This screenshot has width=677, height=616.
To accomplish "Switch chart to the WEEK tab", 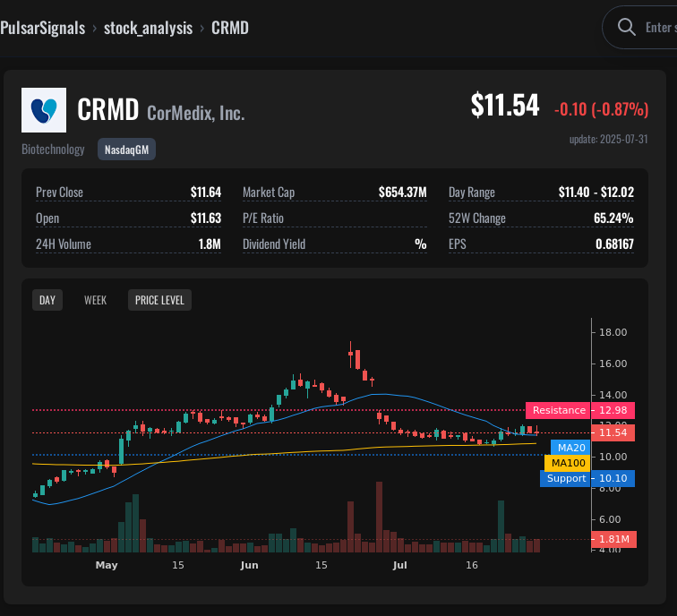I will click(x=95, y=300).
